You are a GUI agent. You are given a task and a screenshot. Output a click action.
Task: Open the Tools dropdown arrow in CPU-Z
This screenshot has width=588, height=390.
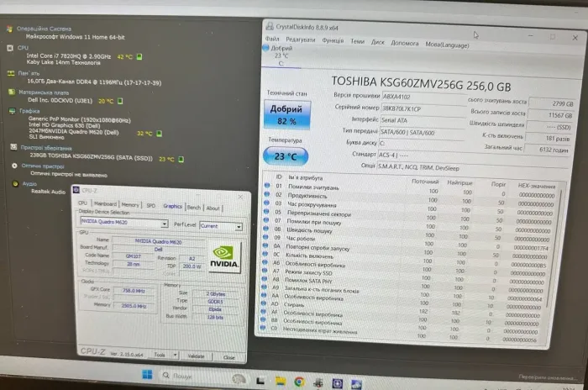pyautogui.click(x=175, y=355)
